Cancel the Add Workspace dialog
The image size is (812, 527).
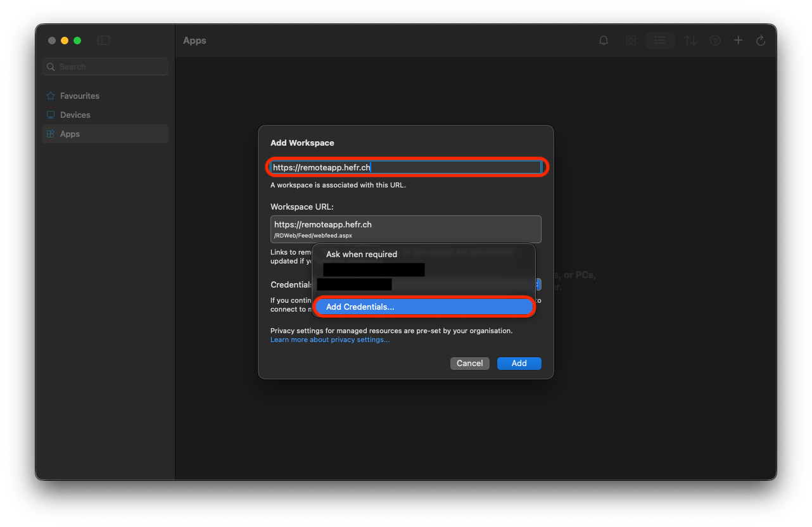(x=469, y=363)
